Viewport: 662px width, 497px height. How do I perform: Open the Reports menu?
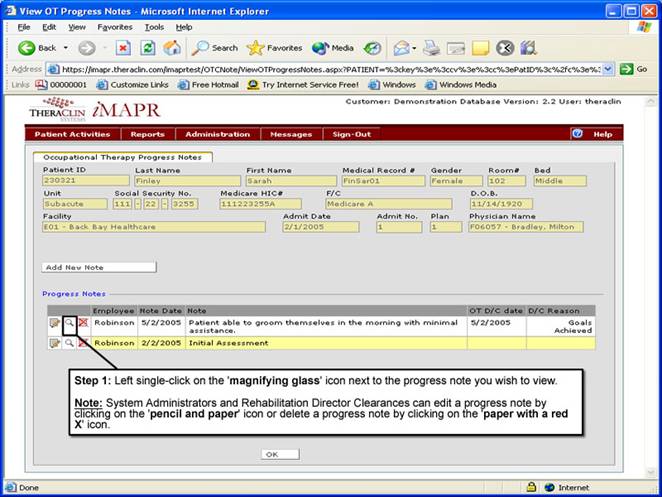point(148,134)
